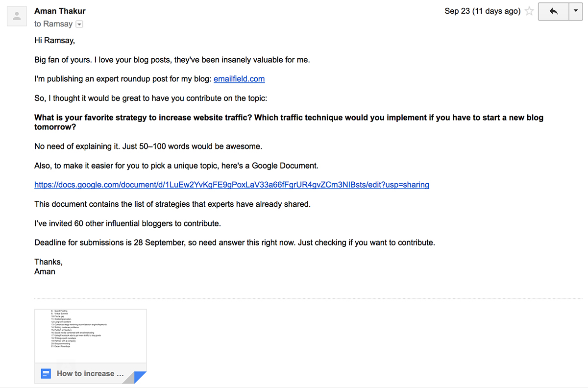Click the 'Deadline for submissions' sentence
The image size is (588, 388).
(x=235, y=242)
